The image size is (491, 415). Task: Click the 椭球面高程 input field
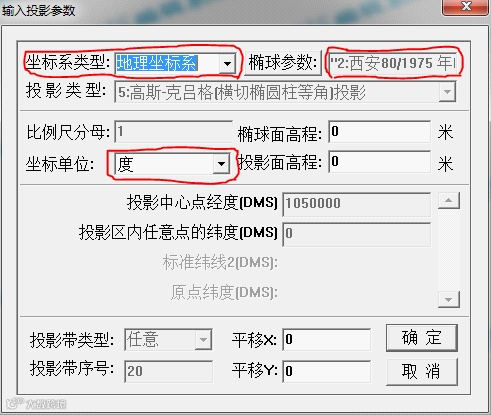pos(379,132)
